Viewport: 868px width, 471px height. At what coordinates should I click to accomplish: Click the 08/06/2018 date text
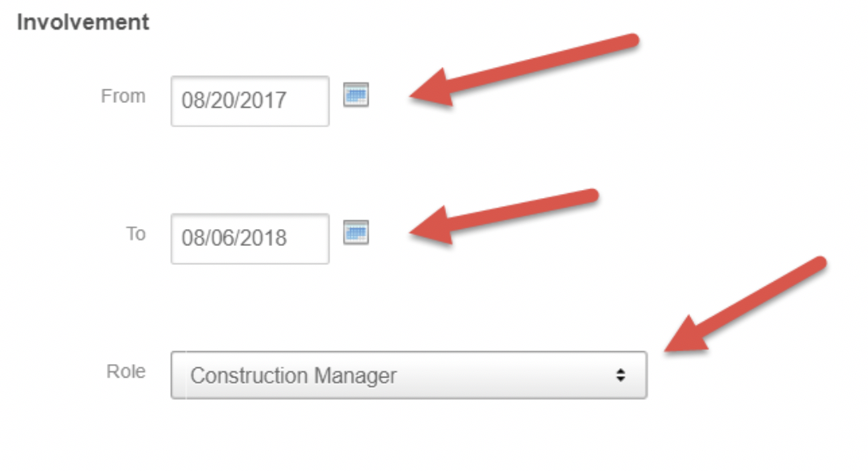235,239
